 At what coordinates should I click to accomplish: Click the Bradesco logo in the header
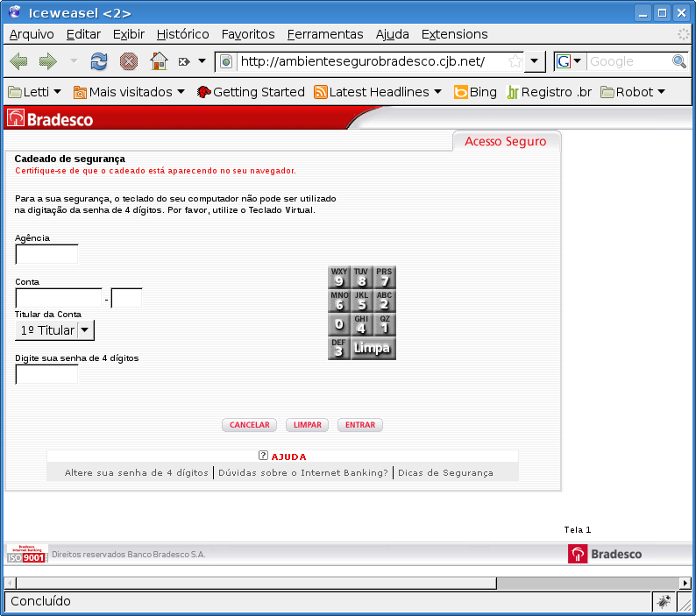coord(50,119)
